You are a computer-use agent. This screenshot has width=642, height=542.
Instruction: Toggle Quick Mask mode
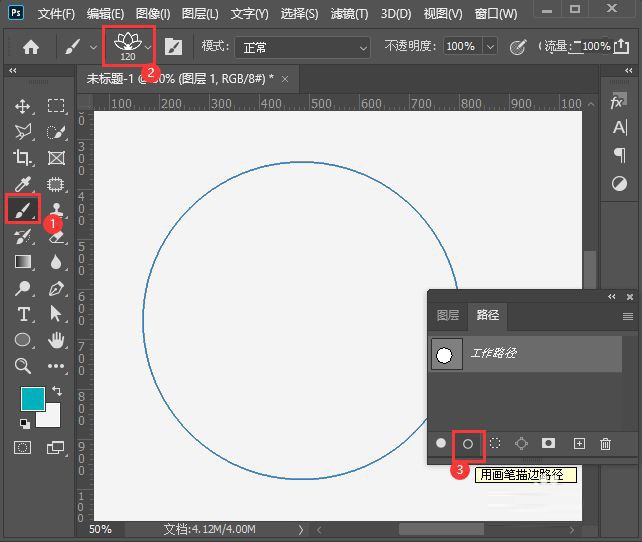click(23, 447)
